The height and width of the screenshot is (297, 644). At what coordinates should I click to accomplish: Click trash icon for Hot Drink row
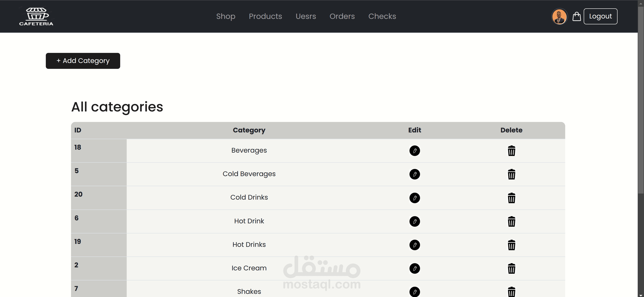[511, 221]
